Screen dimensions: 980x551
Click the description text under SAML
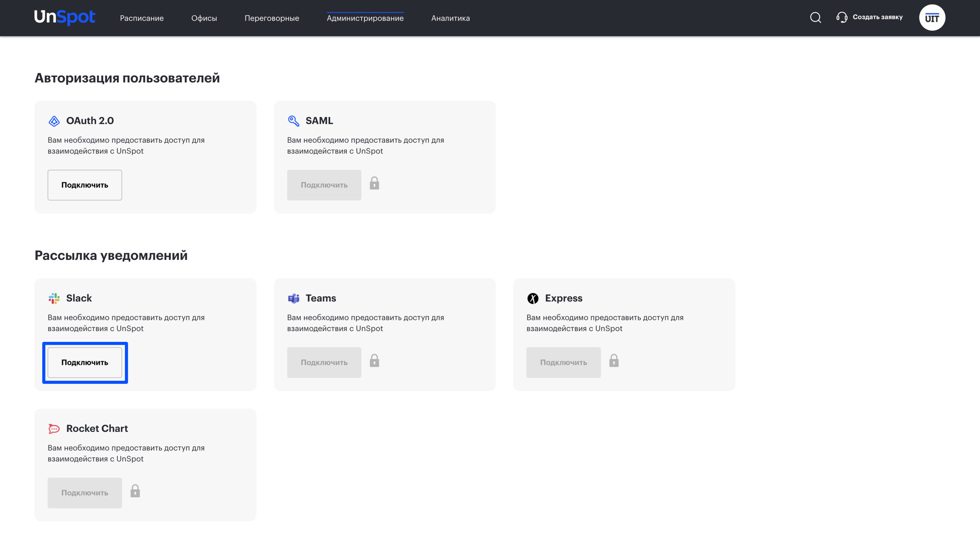pos(366,146)
